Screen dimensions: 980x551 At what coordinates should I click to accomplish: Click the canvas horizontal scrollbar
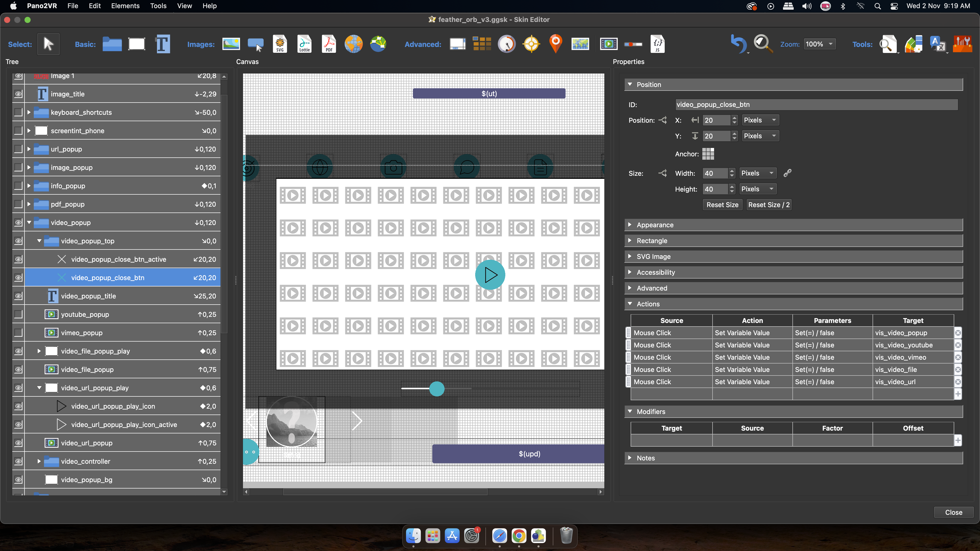coord(385,492)
